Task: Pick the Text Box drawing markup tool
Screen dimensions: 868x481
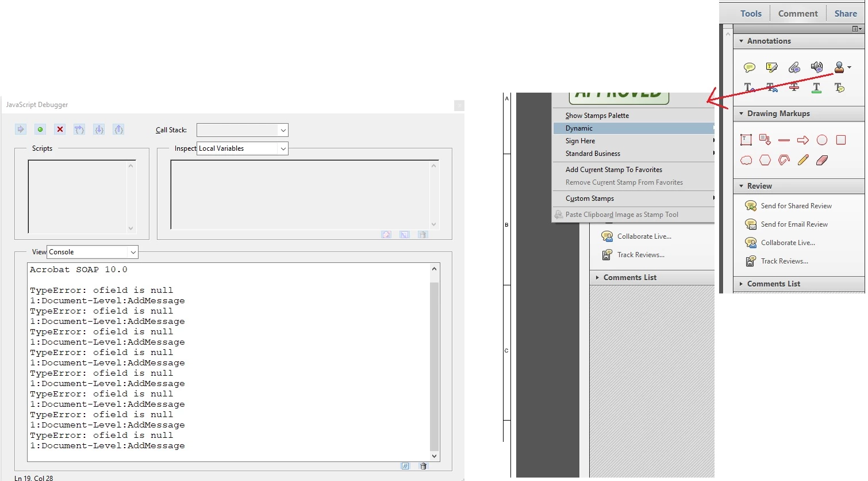Action: click(x=746, y=140)
